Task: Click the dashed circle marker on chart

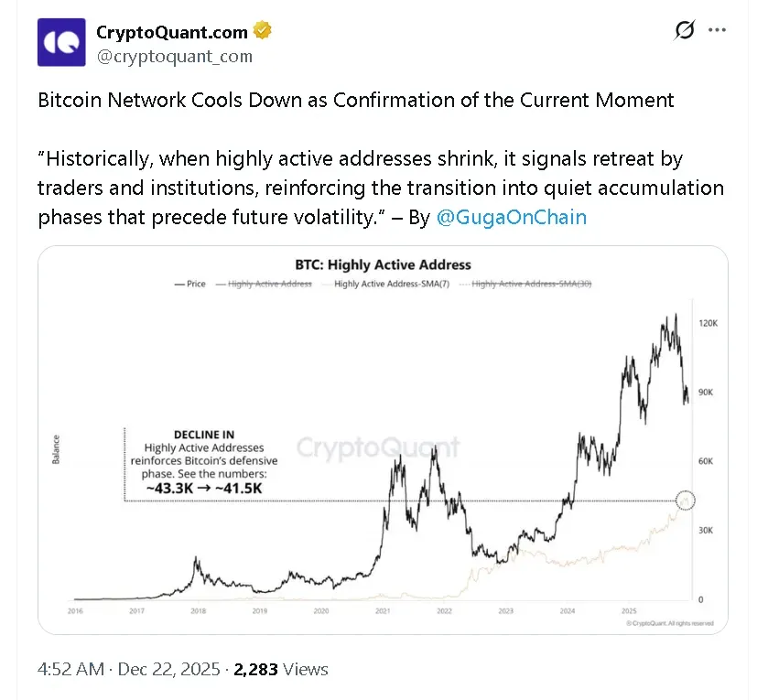Action: pos(687,500)
